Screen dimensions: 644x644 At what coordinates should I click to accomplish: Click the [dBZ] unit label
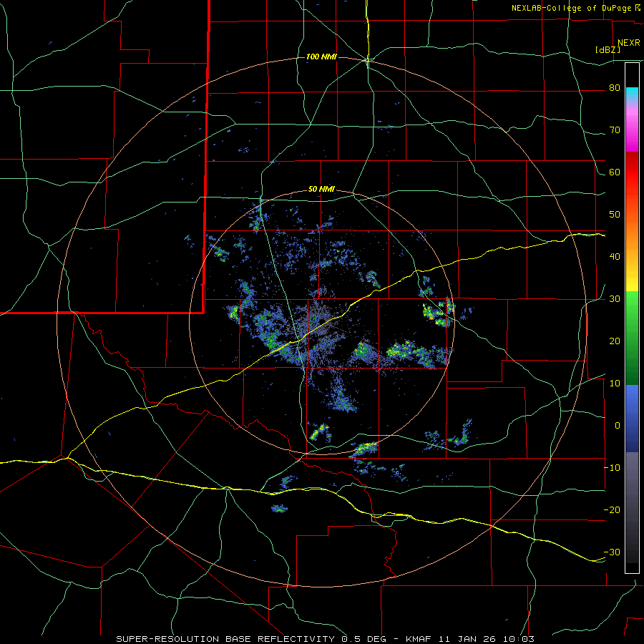pos(608,50)
